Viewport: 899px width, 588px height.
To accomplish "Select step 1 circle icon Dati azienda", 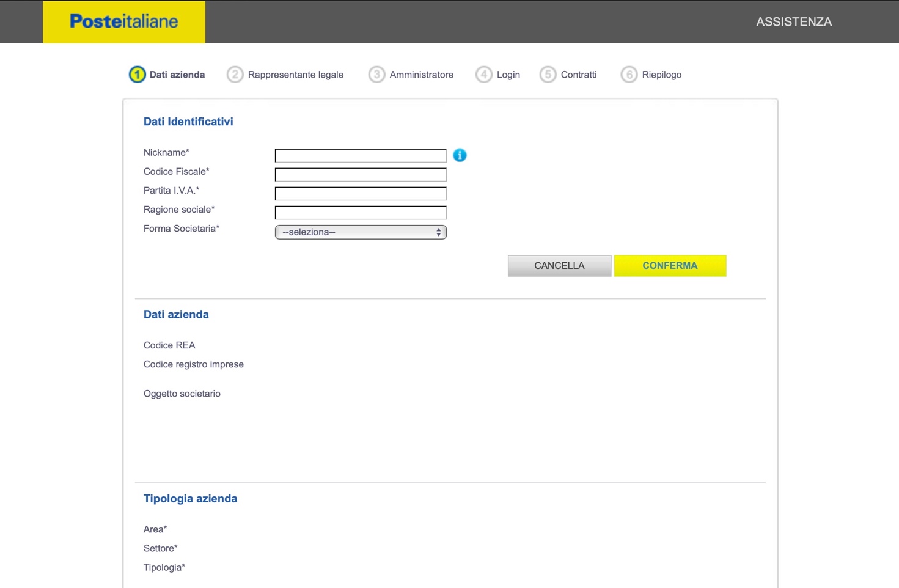I will 137,75.
